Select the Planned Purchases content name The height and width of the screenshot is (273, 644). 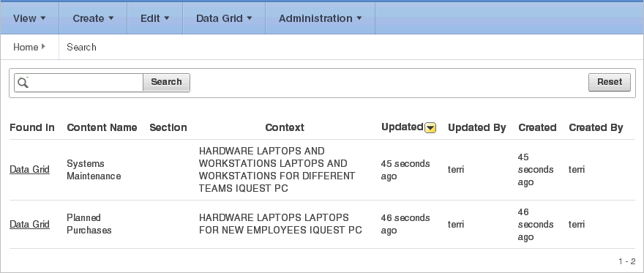coord(89,224)
